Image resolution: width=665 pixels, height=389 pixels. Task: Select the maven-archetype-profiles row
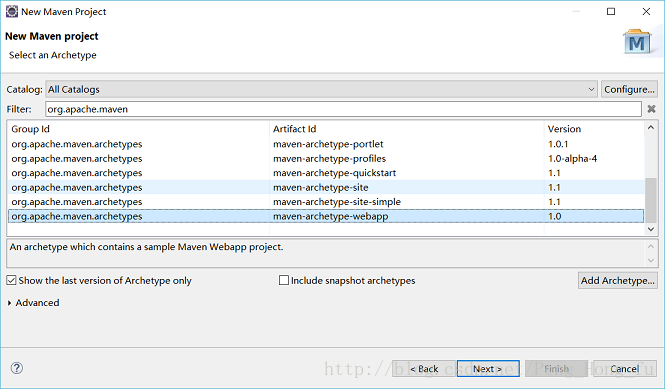point(326,159)
